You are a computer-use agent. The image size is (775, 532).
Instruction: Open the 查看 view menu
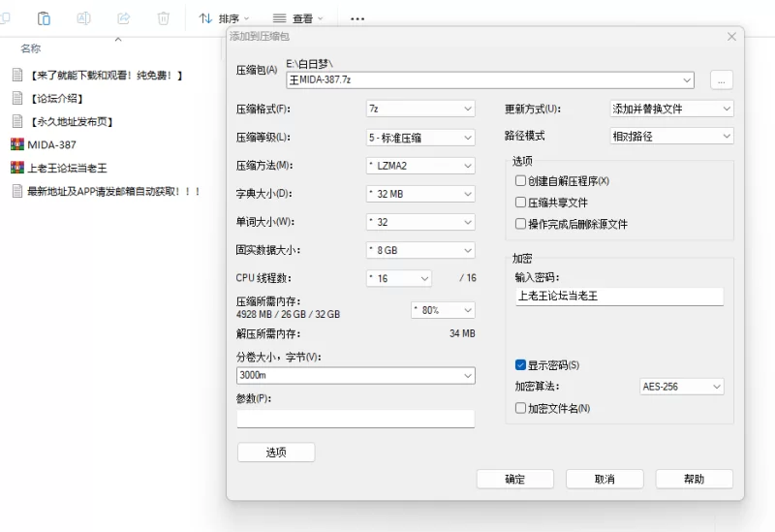[298, 18]
